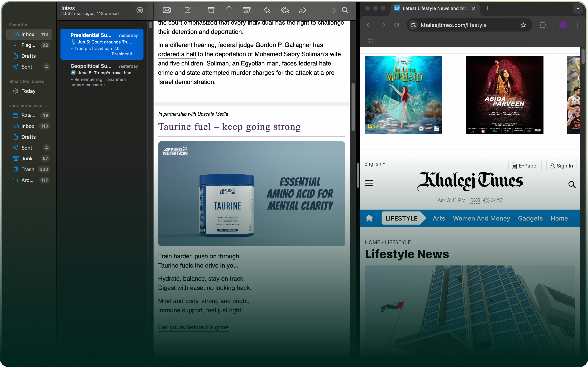Open the English language dropdown
Viewport: 588px width, 367px height.
(x=375, y=164)
